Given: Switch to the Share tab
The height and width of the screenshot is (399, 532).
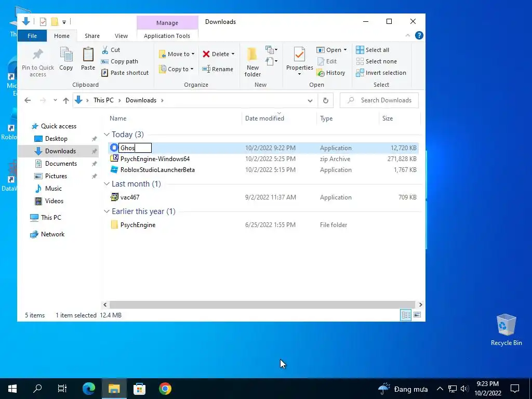Looking at the screenshot, I should [x=92, y=36].
